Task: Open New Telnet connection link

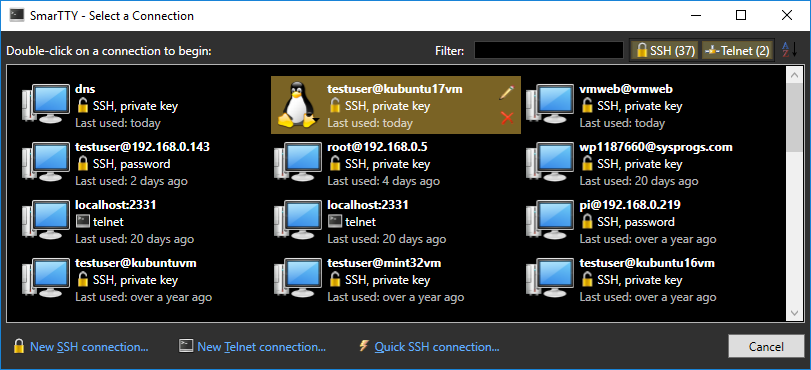Action: [x=252, y=347]
